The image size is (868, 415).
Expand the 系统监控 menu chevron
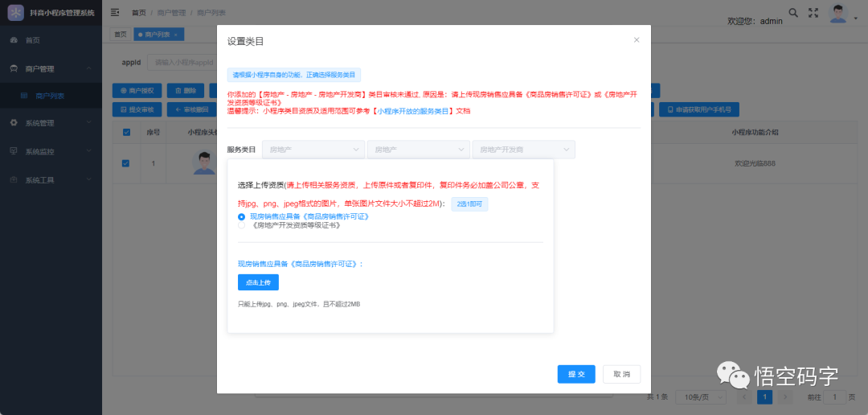click(89, 150)
